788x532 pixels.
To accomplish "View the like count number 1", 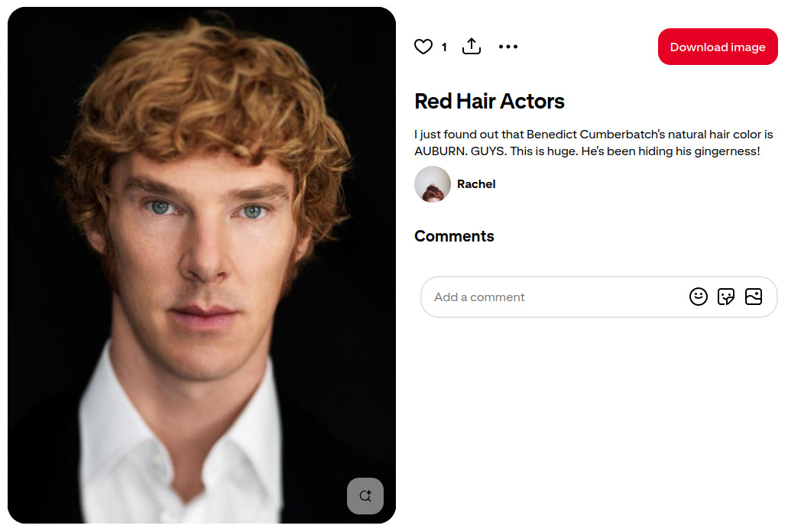I will [x=444, y=47].
